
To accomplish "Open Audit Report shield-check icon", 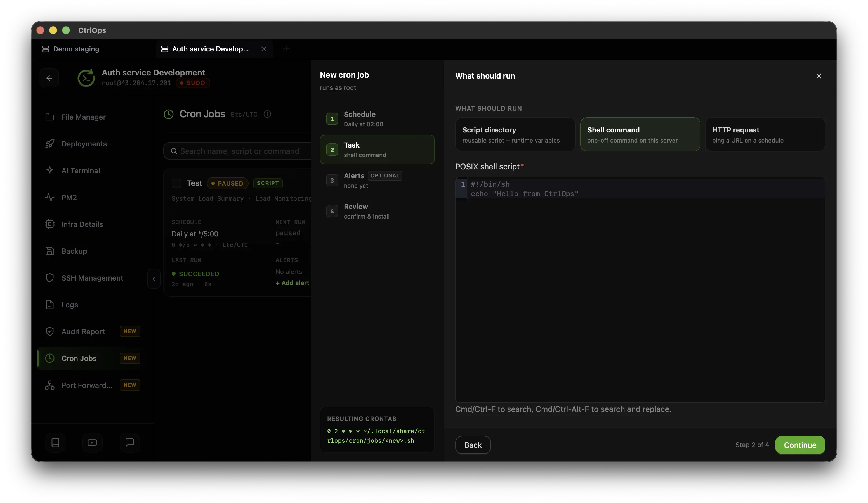I will [x=49, y=331].
